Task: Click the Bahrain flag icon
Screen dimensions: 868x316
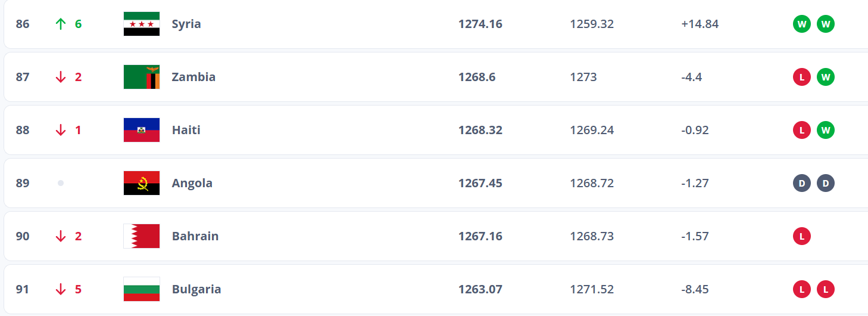Action: tap(142, 236)
